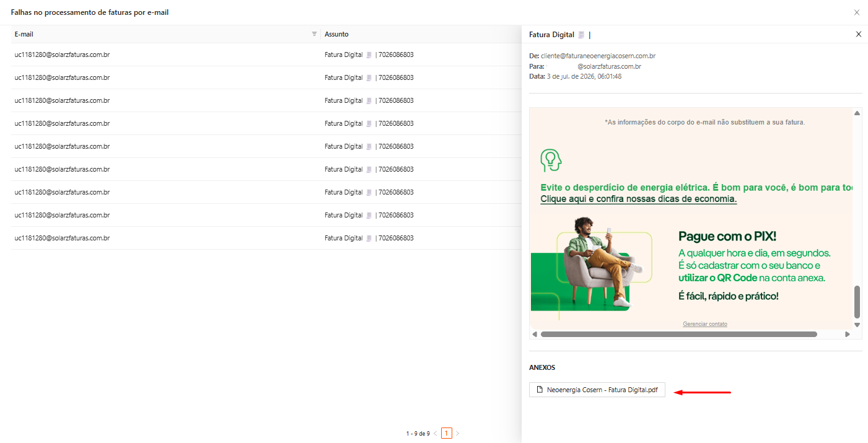This screenshot has width=868, height=443.
Task: Click the email body scroll-down arrow
Action: 857,325
